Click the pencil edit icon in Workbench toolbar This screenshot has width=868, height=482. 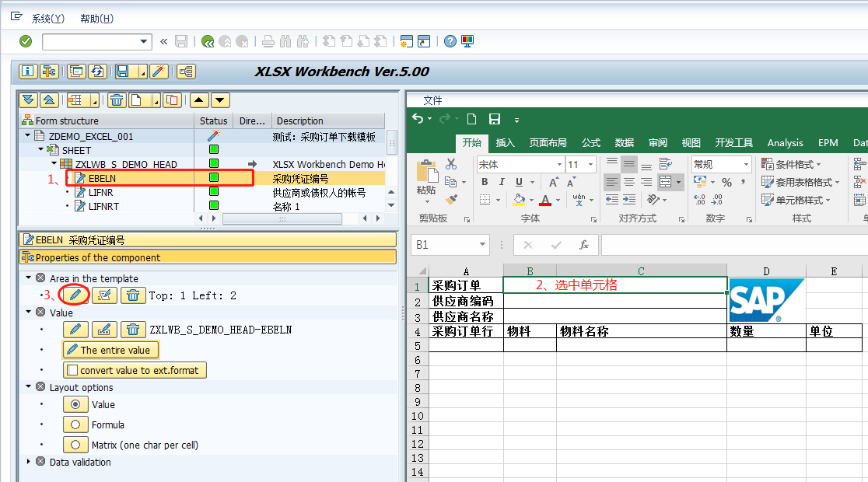point(159,72)
